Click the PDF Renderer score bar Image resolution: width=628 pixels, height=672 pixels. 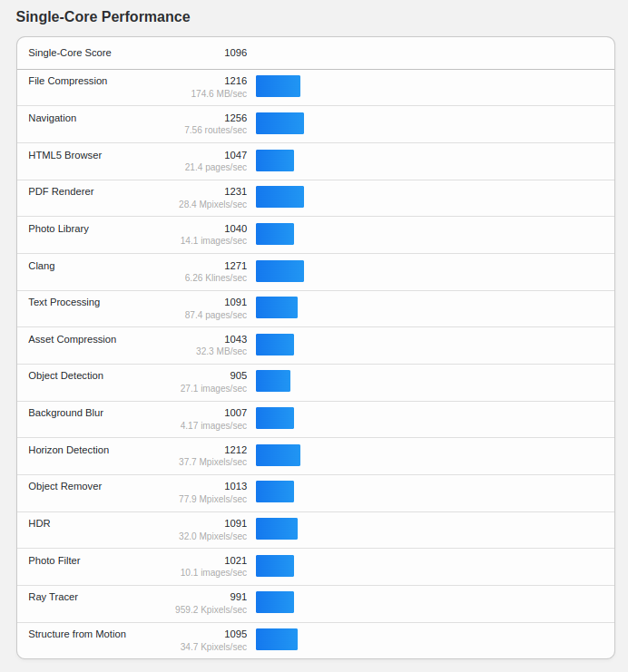[280, 197]
